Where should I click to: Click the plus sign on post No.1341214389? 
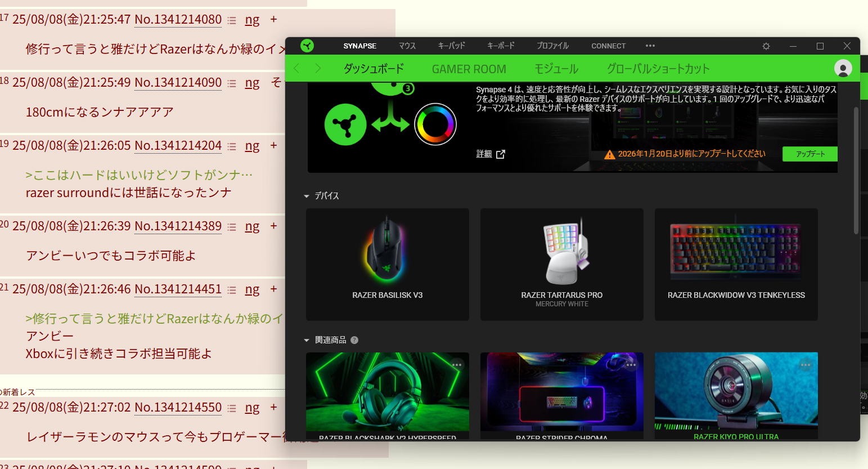point(274,226)
